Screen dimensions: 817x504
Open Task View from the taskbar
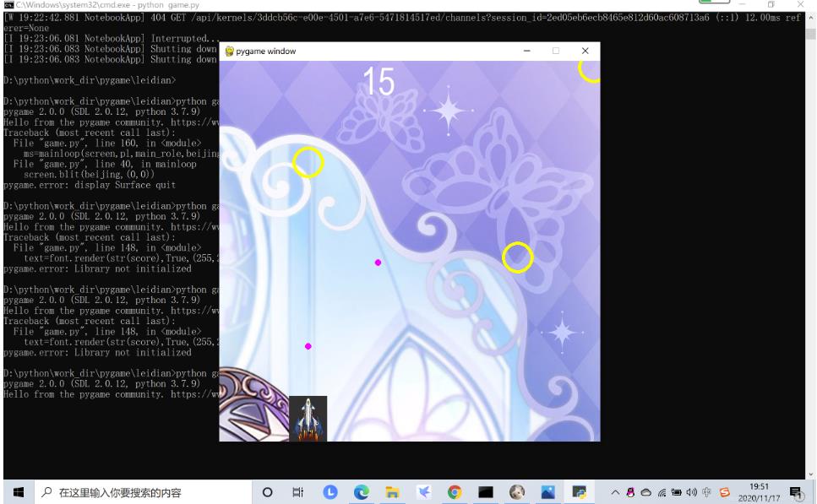297,490
